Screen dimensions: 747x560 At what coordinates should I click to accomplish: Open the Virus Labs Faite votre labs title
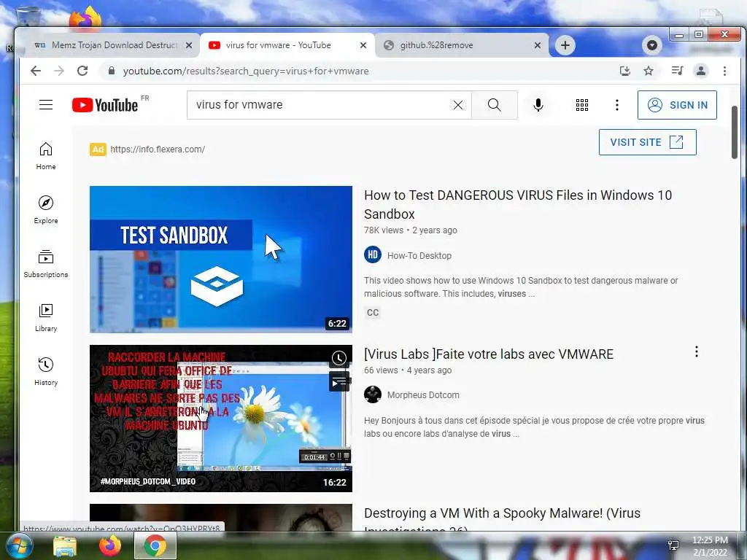489,354
